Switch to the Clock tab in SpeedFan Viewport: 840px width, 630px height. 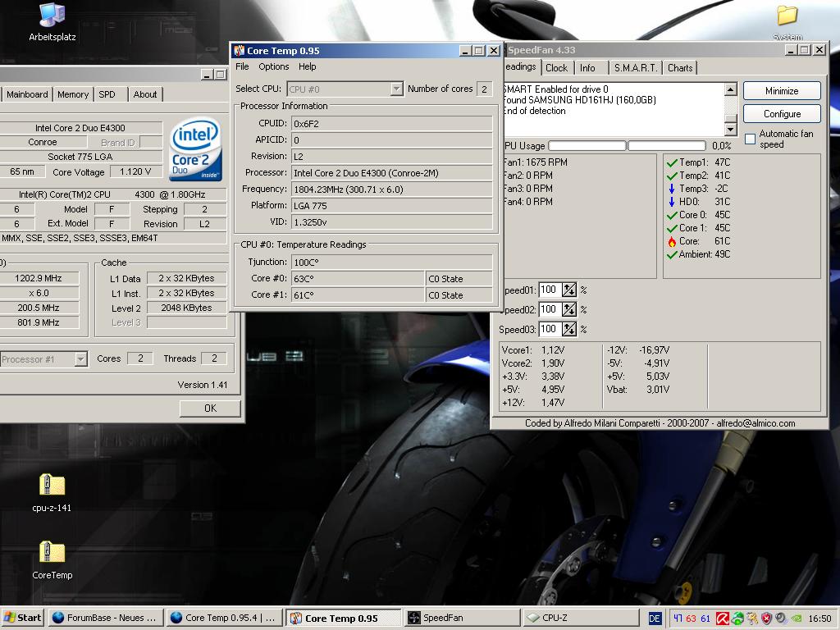pyautogui.click(x=557, y=68)
